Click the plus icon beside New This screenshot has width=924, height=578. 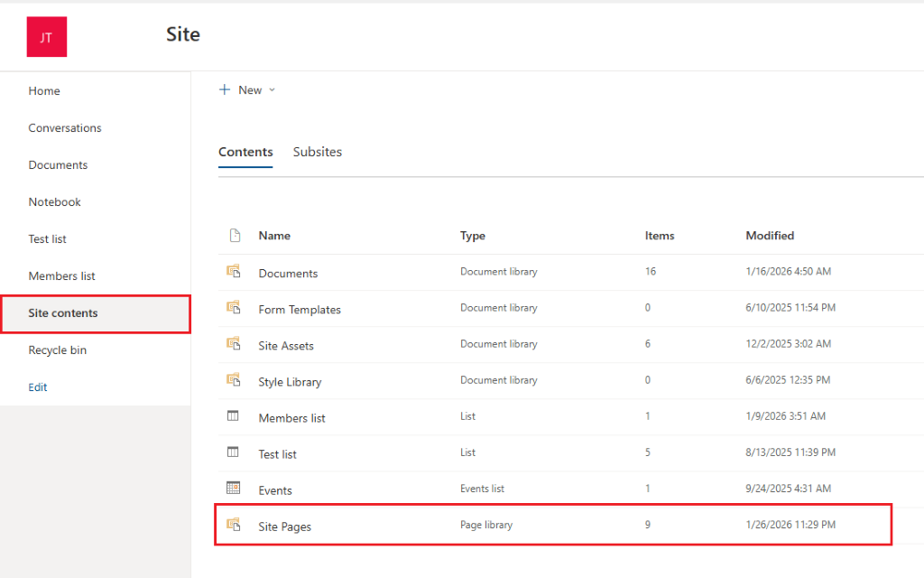[x=225, y=89]
